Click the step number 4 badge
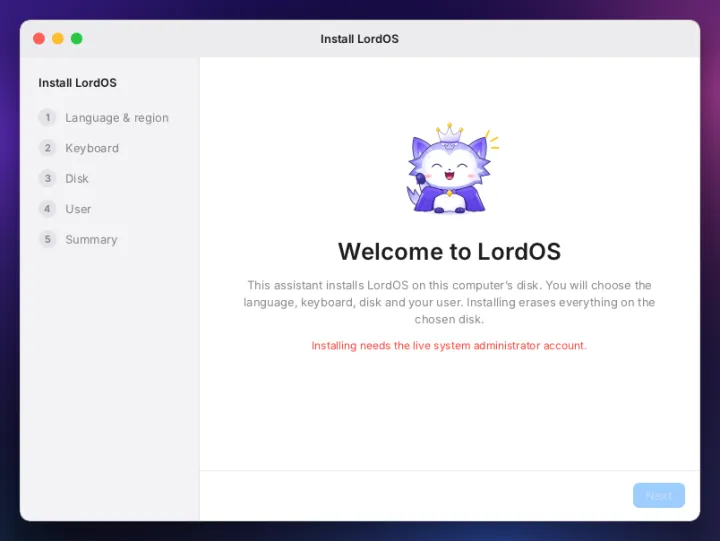Screen dimensions: 720x541 click(x=47, y=209)
